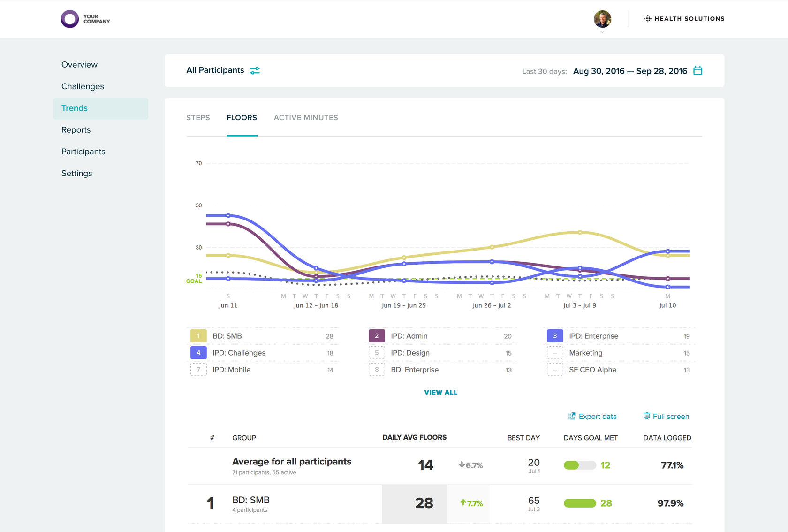Click the BD: SMB days goal progress bar
This screenshot has width=788, height=532.
(x=580, y=503)
